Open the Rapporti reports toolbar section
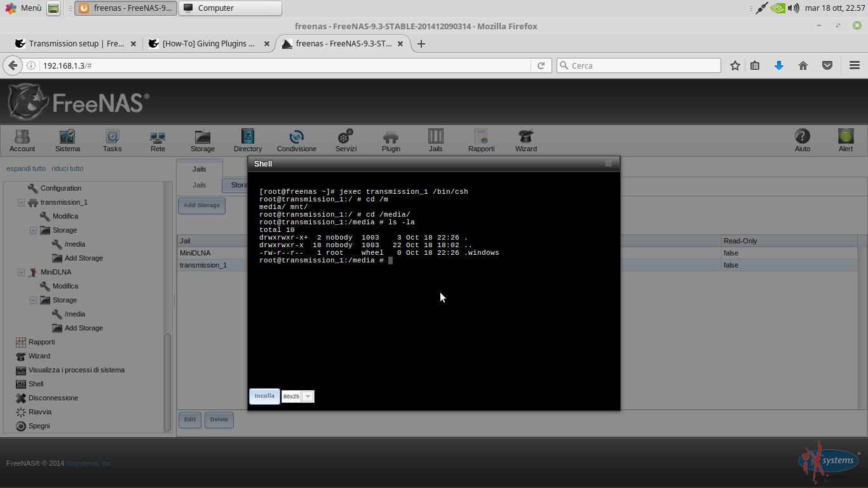This screenshot has height=488, width=868. tap(481, 140)
